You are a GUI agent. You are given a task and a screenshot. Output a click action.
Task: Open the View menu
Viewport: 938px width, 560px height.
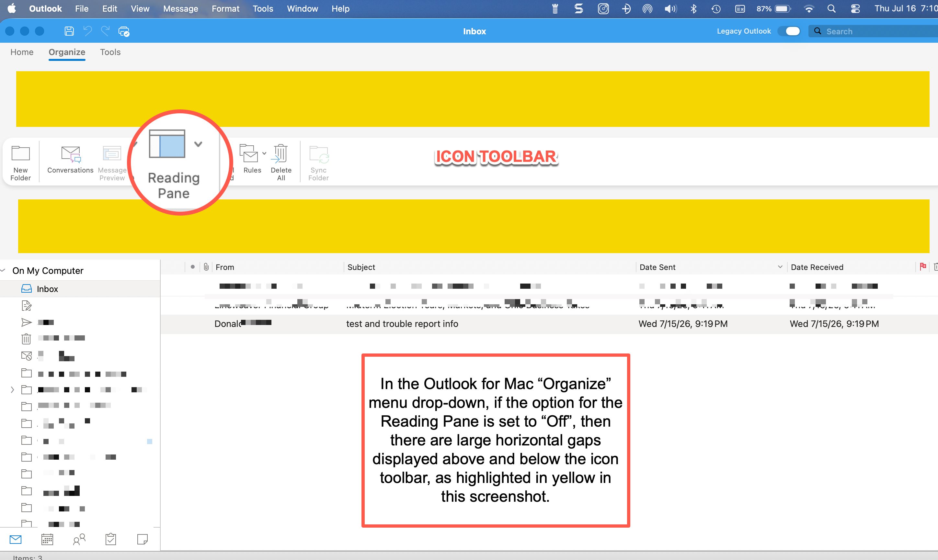click(140, 9)
